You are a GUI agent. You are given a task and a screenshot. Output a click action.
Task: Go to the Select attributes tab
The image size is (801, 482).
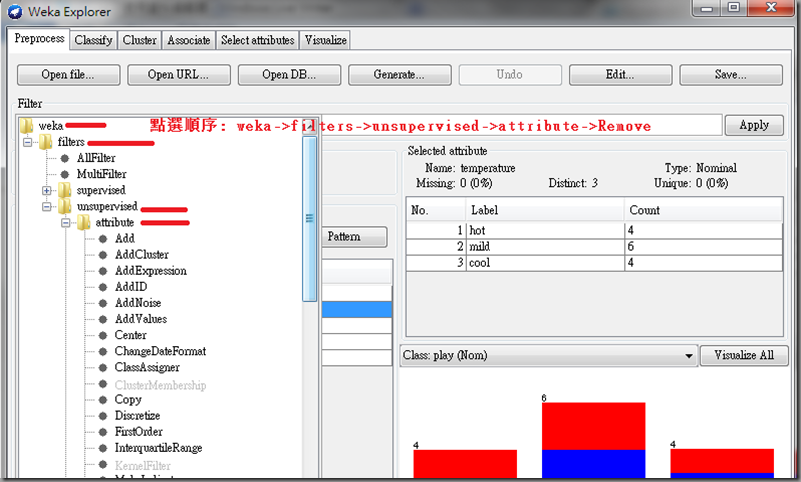[x=257, y=40]
